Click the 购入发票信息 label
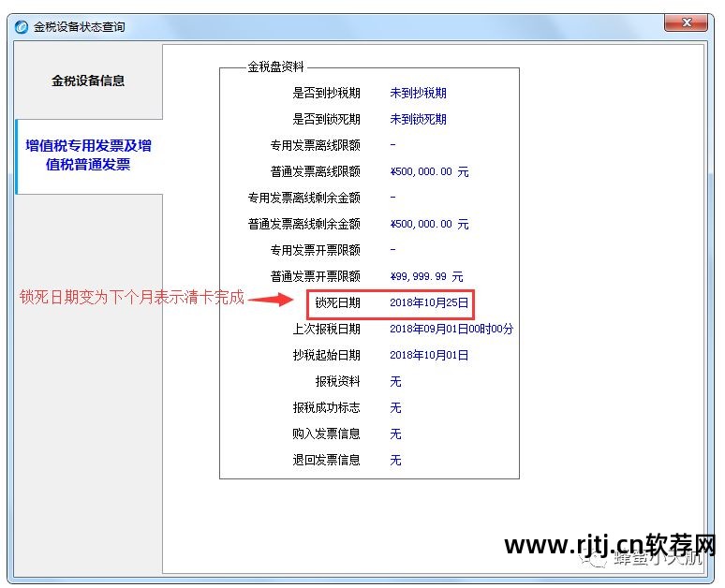This screenshot has width=725, height=588. (326, 434)
